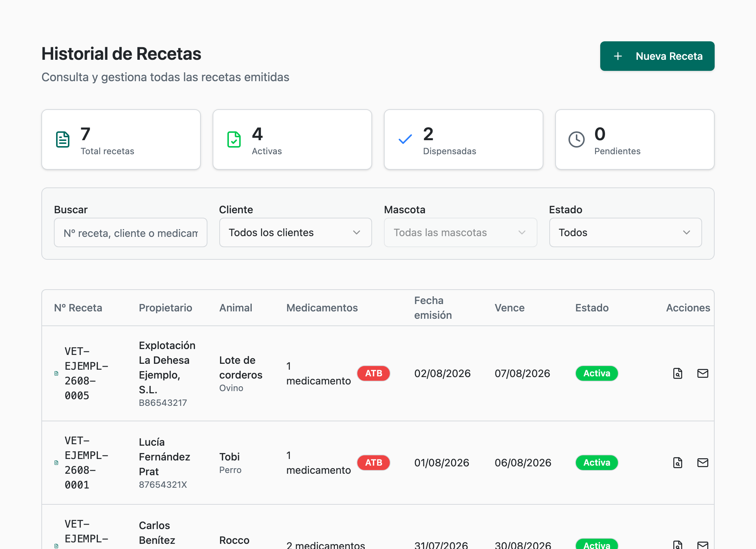This screenshot has width=756, height=549.
Task: View PDF for Rocco's recipe
Action: [x=678, y=545]
